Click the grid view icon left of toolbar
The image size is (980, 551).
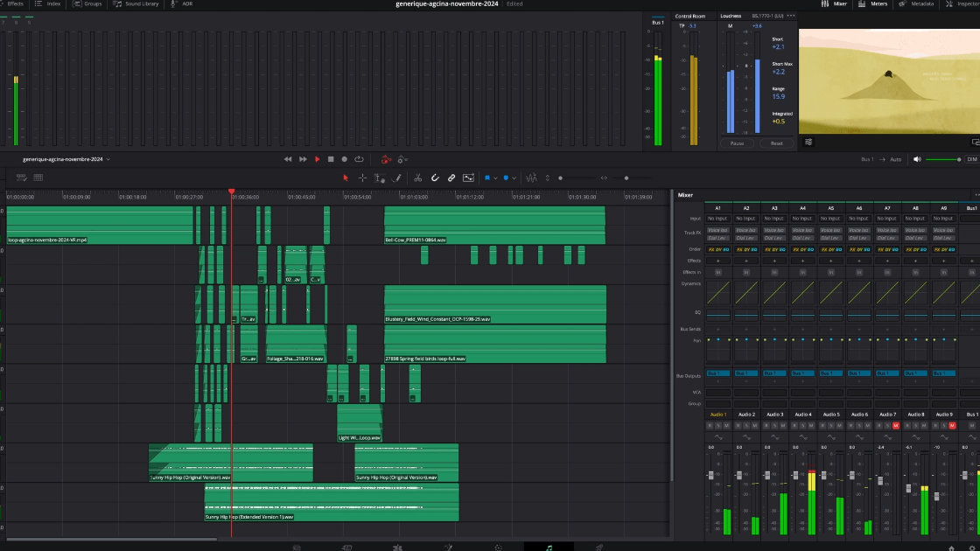(x=38, y=178)
